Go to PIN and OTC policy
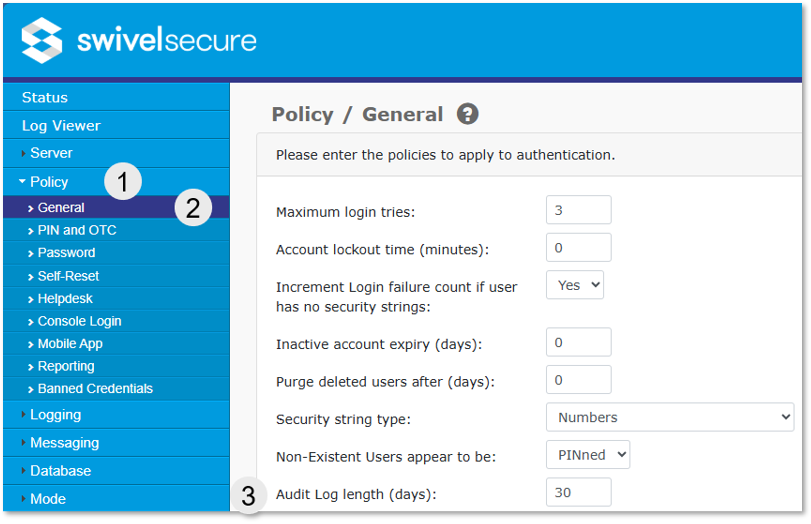This screenshot has width=811, height=524. tap(77, 230)
